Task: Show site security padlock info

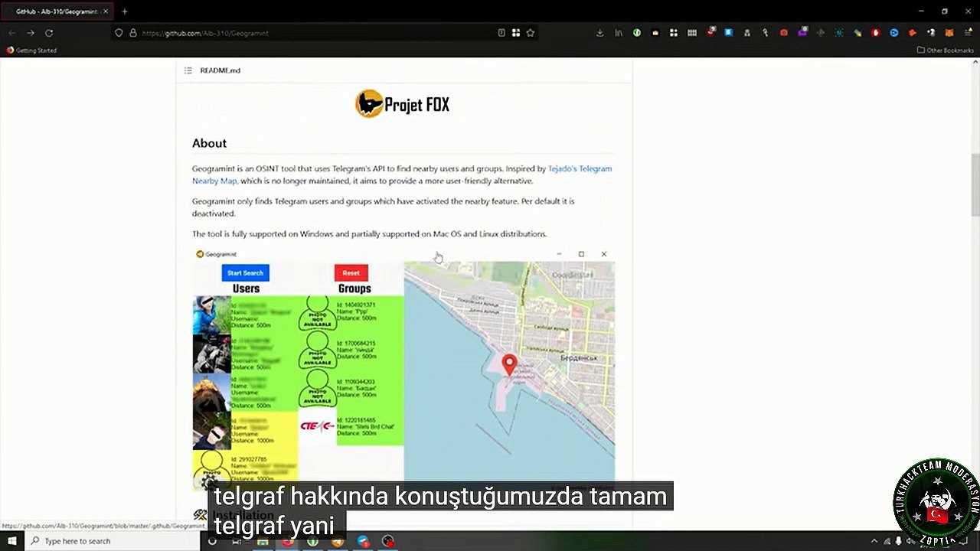Action: [x=132, y=33]
